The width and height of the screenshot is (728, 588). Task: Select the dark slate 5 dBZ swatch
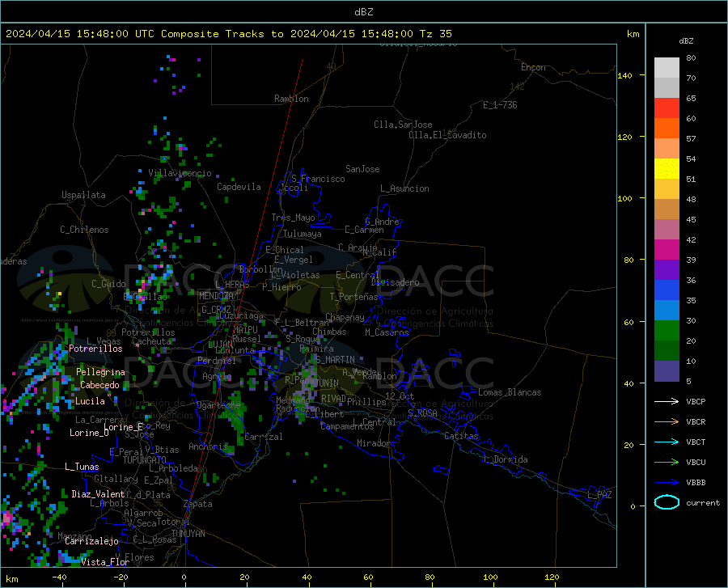tap(667, 371)
